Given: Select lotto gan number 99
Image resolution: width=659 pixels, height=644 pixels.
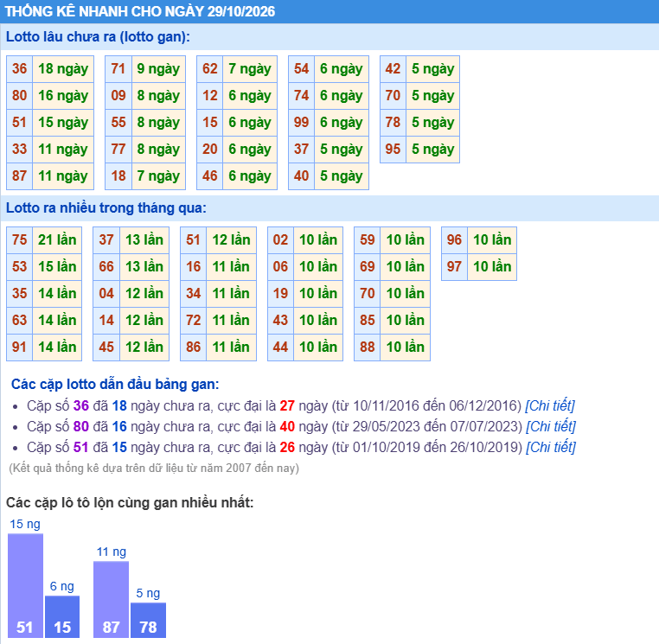Looking at the screenshot, I should tap(302, 123).
